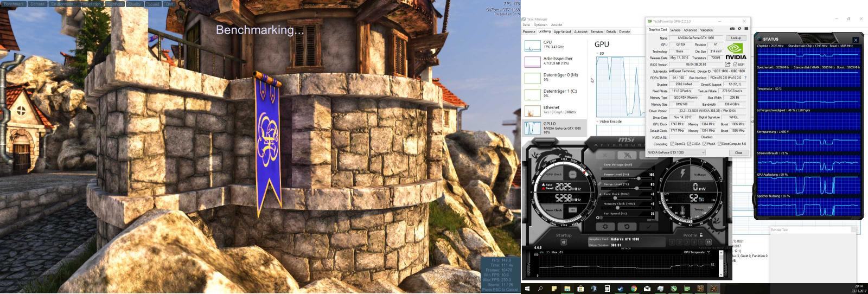Adjust Afterburner Core Clock slider
This screenshot has height=294, width=868.
[x=626, y=197]
